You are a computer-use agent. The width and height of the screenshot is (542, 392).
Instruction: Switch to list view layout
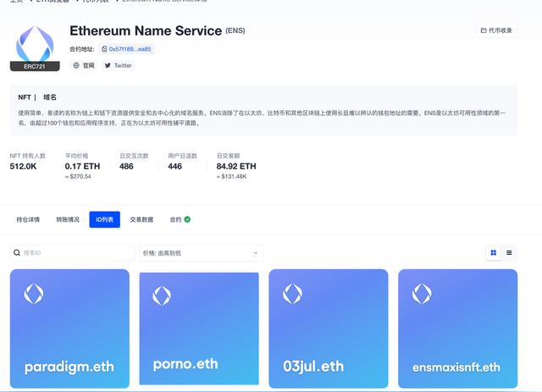click(x=509, y=252)
